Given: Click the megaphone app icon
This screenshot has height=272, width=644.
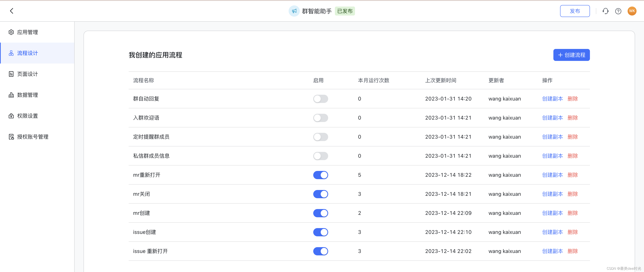Looking at the screenshot, I should click(x=294, y=11).
